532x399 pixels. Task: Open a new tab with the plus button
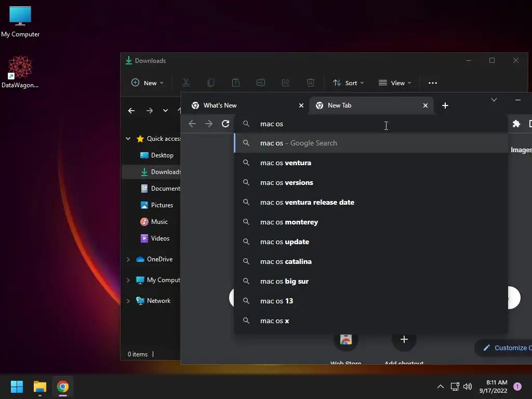pyautogui.click(x=445, y=105)
